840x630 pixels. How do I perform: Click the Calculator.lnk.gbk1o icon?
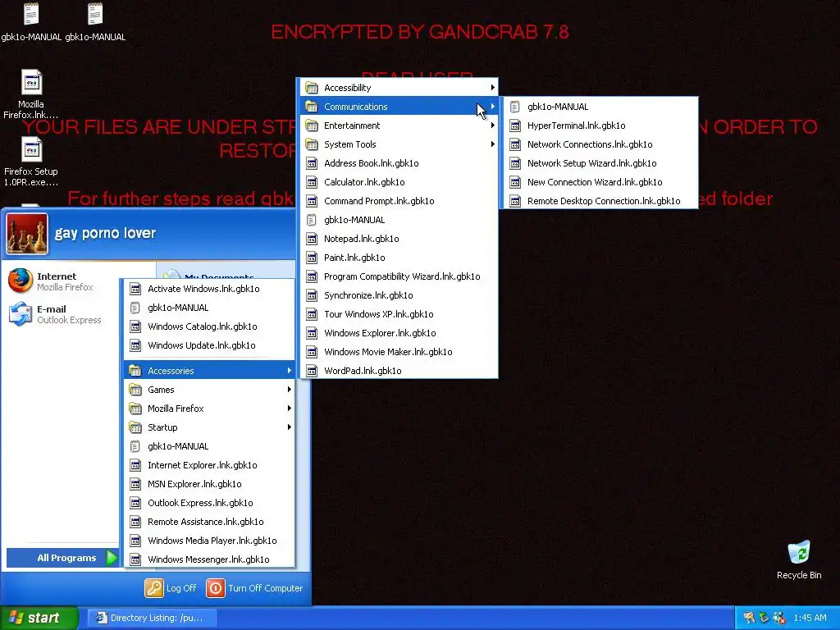(312, 182)
